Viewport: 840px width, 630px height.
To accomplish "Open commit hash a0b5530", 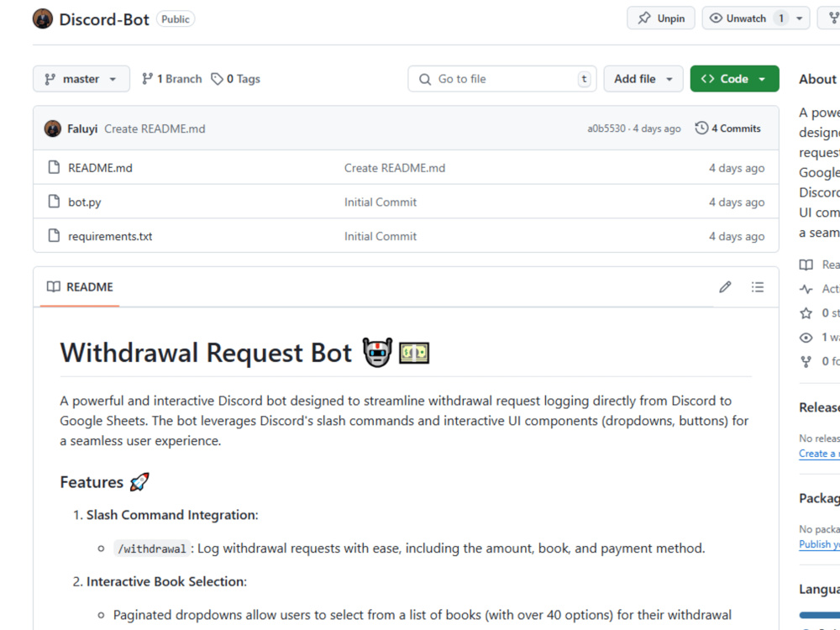I will coord(606,129).
